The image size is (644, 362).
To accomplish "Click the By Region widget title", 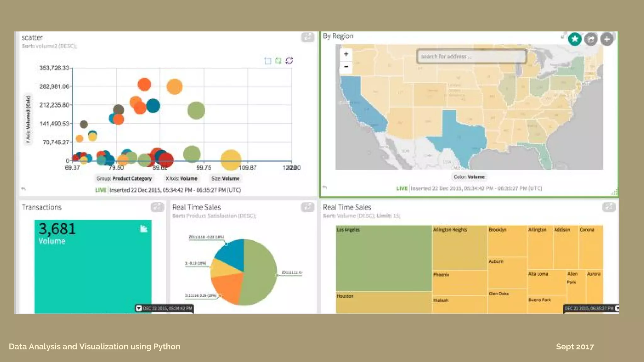I will (338, 36).
